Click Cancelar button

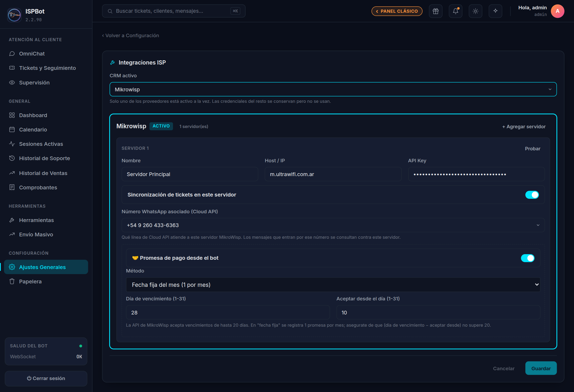coord(504,368)
